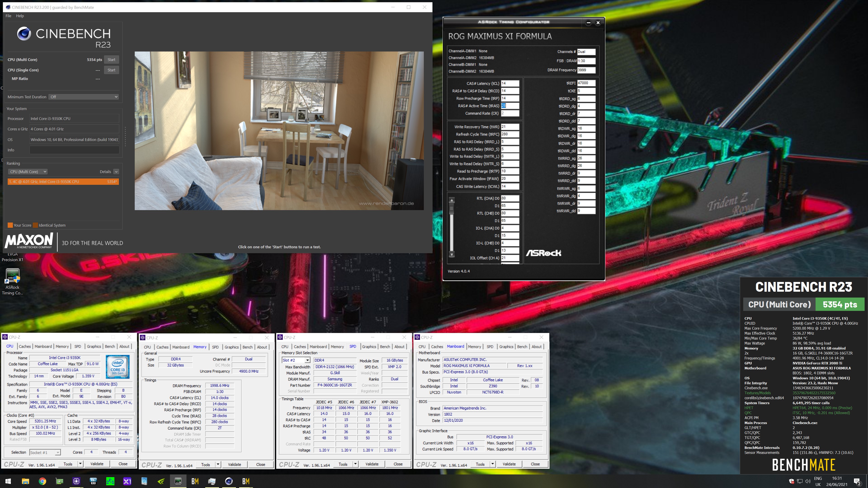Open the purple CPU-Z chip taskbar icon
Viewport: 868px width, 488px height.
click(x=76, y=481)
